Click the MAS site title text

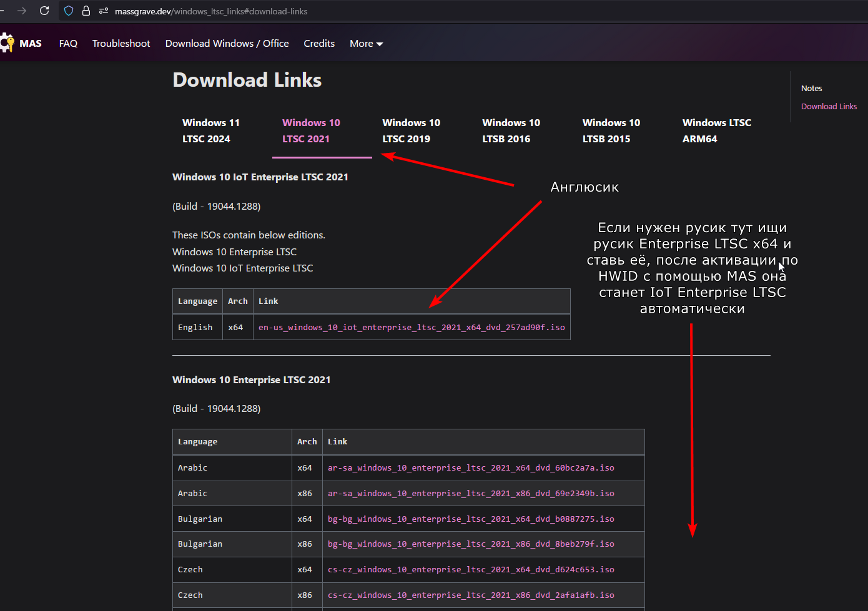tap(31, 43)
